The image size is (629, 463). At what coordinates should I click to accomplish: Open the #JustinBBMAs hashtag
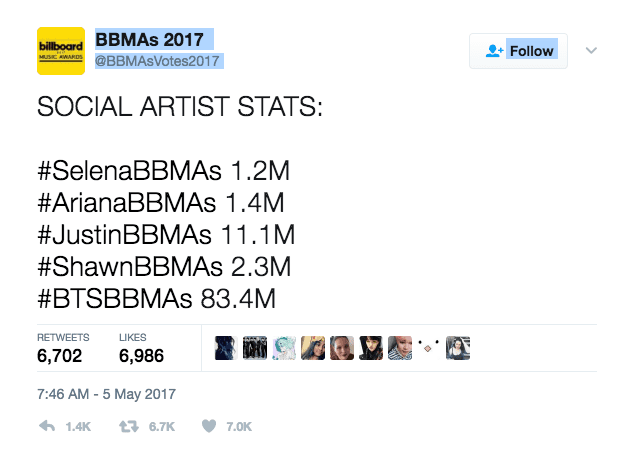(x=124, y=234)
